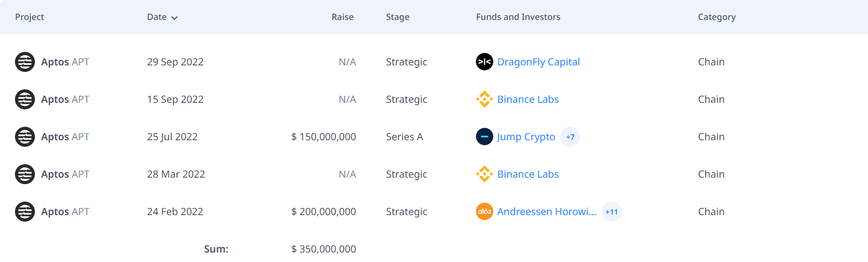Click the Funds and Investors column header
This screenshot has width=868, height=262.
tap(518, 17)
